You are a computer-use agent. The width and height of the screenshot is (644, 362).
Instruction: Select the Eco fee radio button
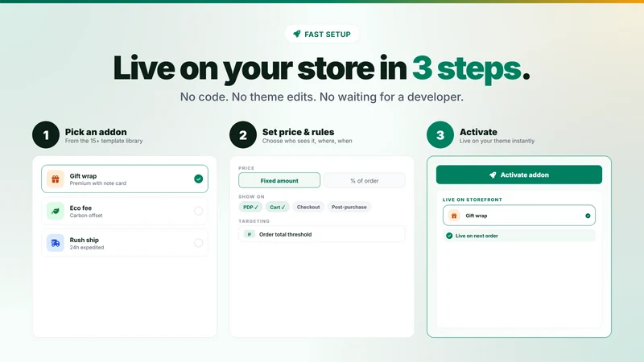[x=198, y=211]
